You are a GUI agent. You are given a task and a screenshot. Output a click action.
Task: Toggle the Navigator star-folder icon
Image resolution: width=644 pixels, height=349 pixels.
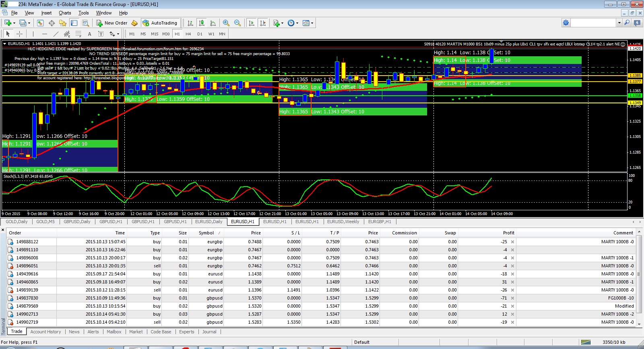(63, 23)
